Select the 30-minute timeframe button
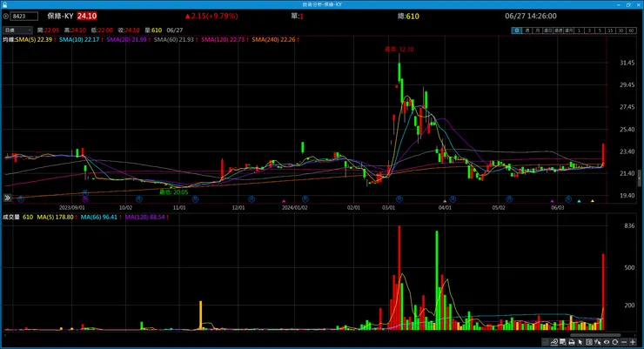This screenshot has height=349, width=644. pyautogui.click(x=621, y=30)
